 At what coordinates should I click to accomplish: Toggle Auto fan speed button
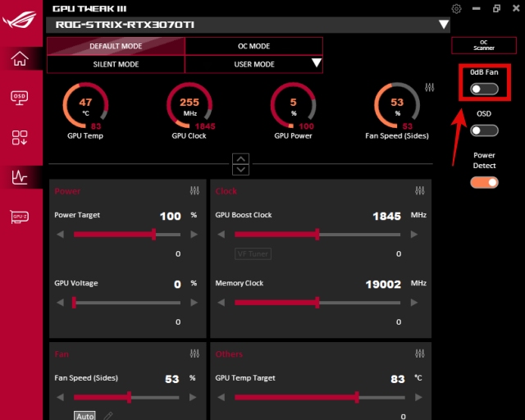coord(84,416)
